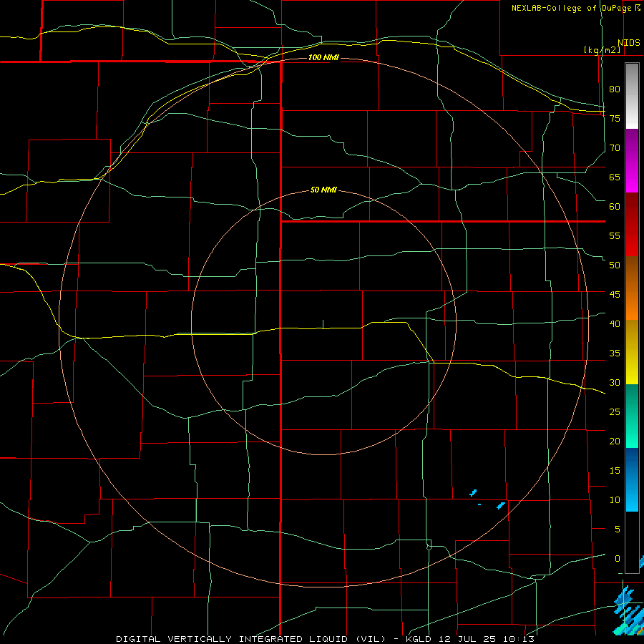Click the 75 value on the VIL scale
The height and width of the screenshot is (644, 644).
[615, 118]
